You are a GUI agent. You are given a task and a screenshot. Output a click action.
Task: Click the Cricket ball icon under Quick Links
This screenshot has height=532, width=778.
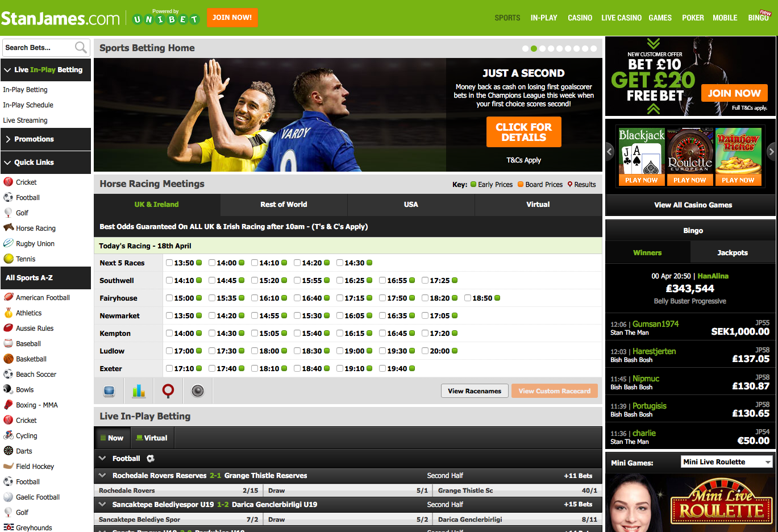[8, 182]
